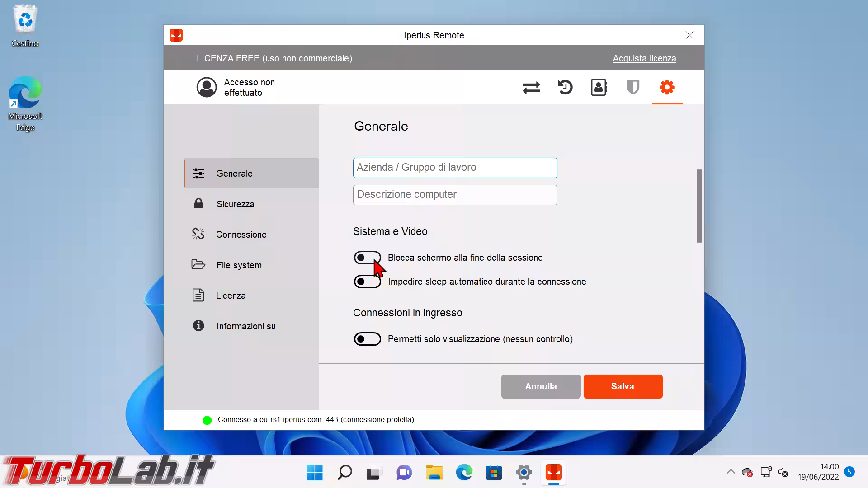The height and width of the screenshot is (488, 868).
Task: Click the Acquista licenza link
Action: tap(644, 58)
